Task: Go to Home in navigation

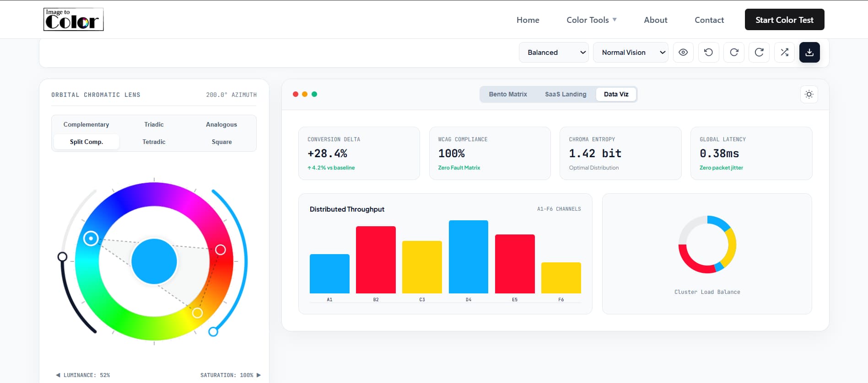Action: point(528,20)
